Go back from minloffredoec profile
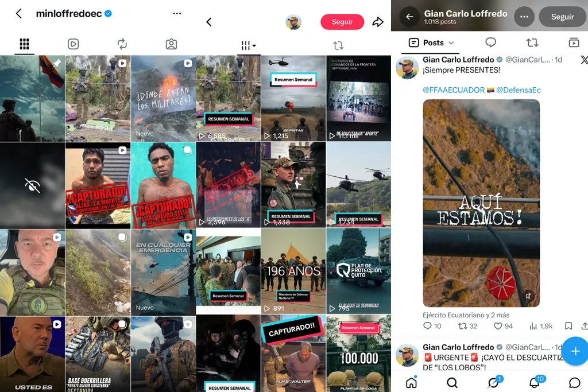The height and width of the screenshot is (392, 588). point(19,14)
